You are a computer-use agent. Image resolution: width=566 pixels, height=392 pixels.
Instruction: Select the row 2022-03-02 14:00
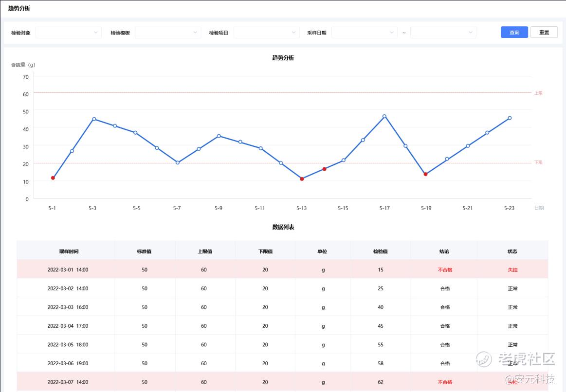pyautogui.click(x=282, y=288)
